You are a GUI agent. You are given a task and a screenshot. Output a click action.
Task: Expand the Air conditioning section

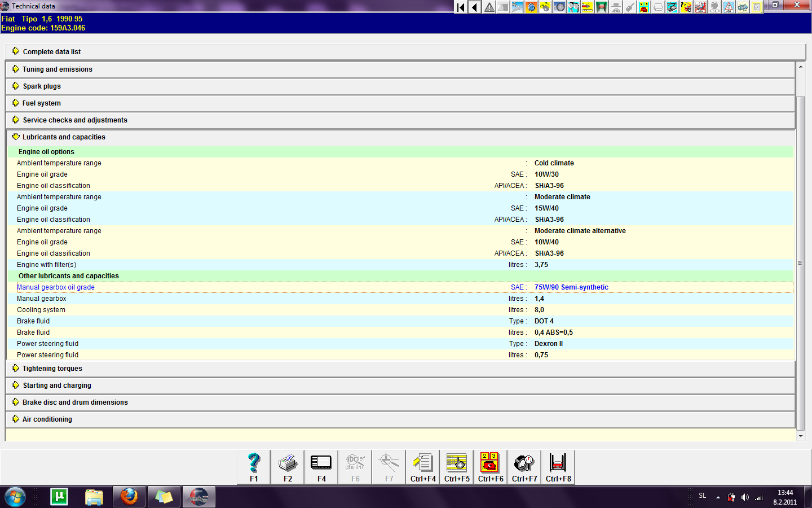point(400,419)
